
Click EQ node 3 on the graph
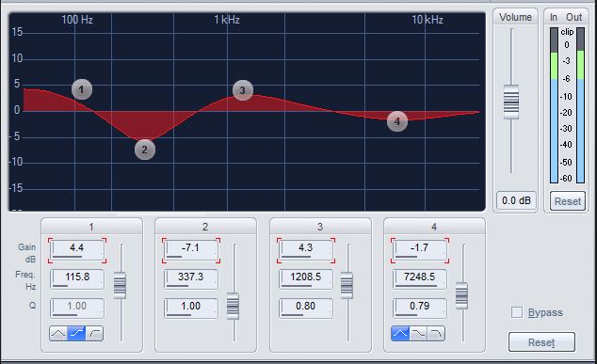tap(243, 90)
